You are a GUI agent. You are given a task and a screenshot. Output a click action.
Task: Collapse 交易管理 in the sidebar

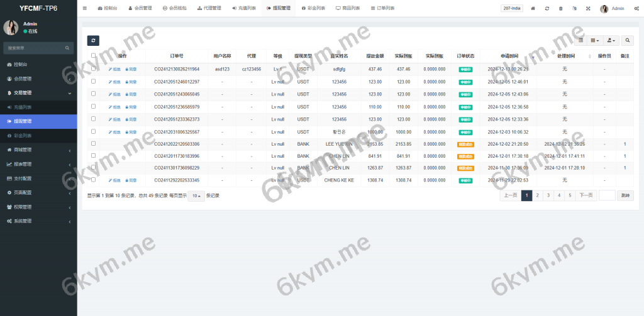pyautogui.click(x=38, y=93)
